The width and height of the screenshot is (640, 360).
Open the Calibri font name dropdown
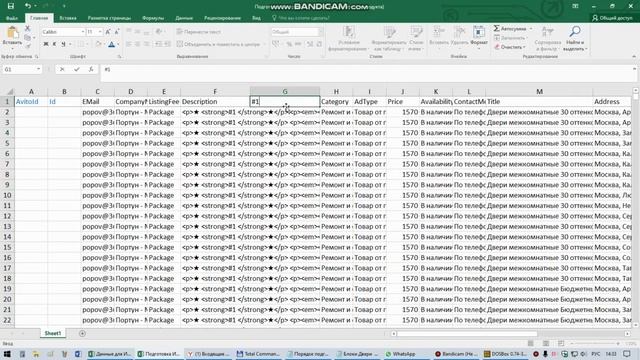[82, 32]
